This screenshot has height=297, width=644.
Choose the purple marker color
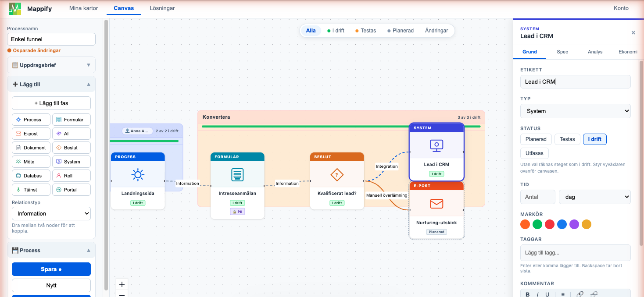[x=574, y=224]
